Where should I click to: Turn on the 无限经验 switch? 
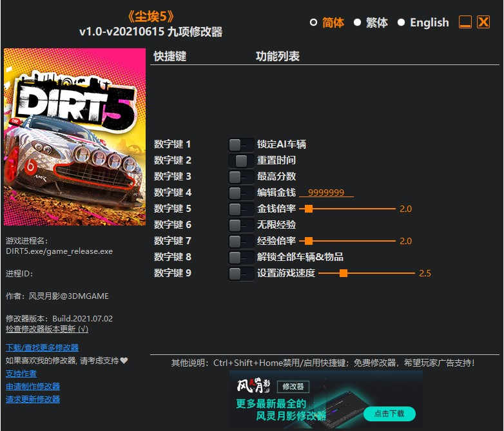(x=241, y=225)
